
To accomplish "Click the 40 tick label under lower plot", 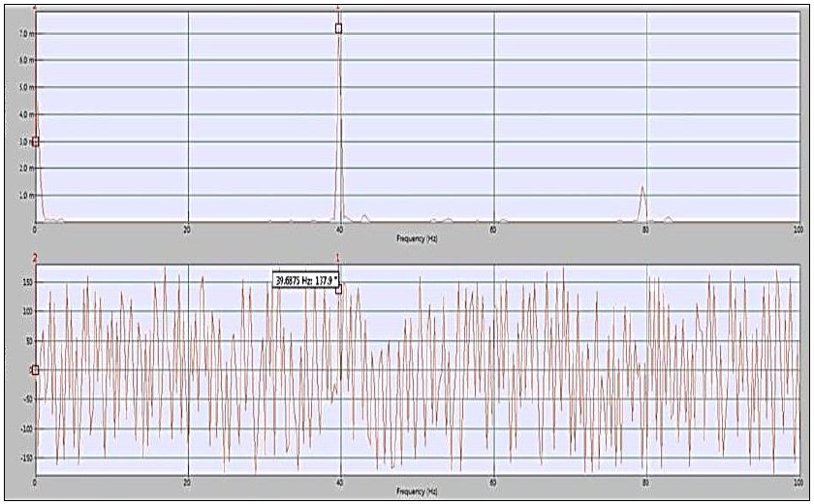I will (x=340, y=482).
